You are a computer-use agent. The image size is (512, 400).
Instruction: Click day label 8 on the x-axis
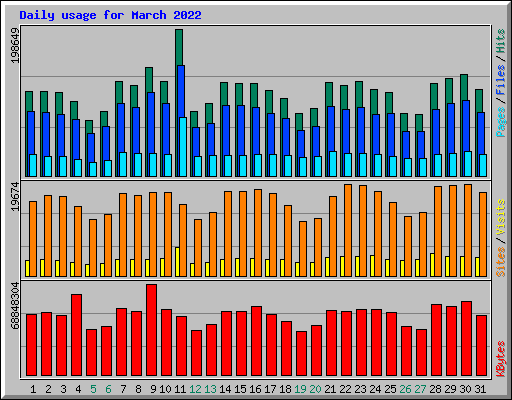tap(138, 389)
